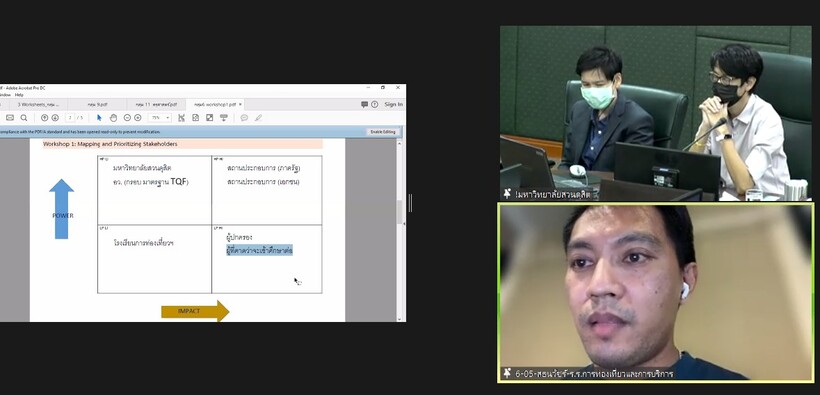Click the blue POWER arrow
Viewport: 820px width, 395px height.
pos(62,209)
